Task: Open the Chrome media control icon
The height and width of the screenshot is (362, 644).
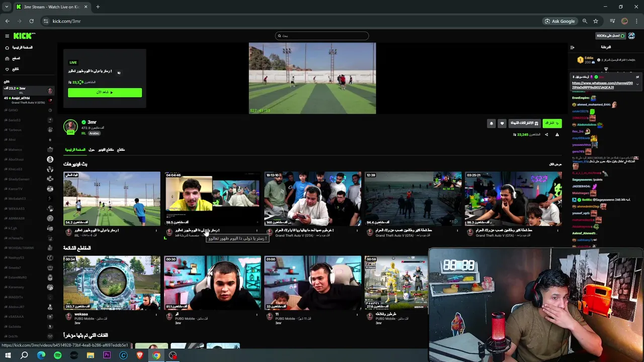Action: coord(612,21)
